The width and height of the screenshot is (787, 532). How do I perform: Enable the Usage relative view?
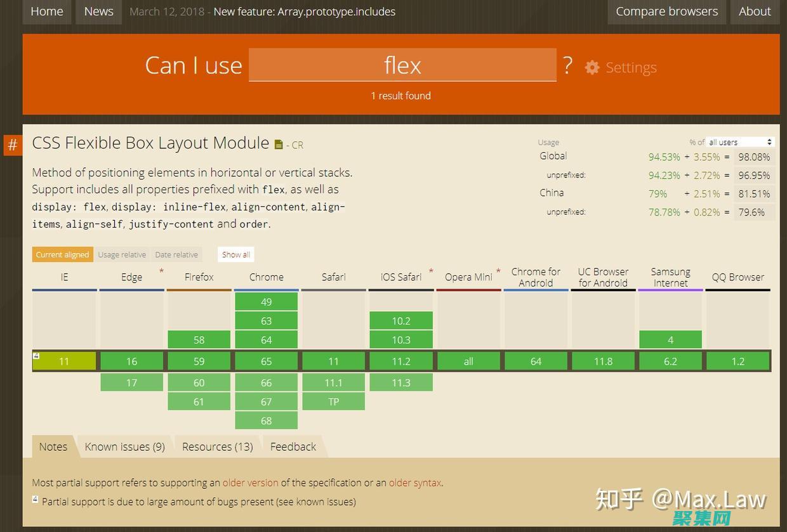[x=122, y=254]
